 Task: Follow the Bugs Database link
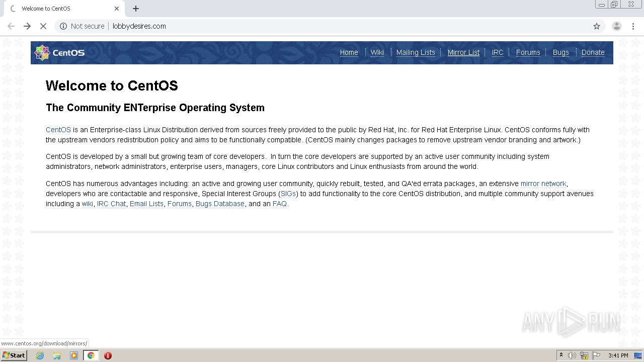point(220,204)
